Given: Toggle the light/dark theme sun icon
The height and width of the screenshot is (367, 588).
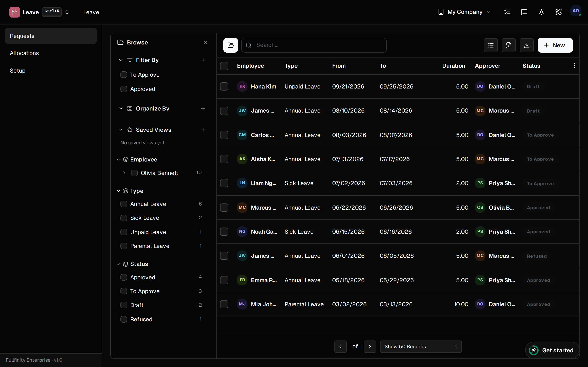Looking at the screenshot, I should 541,12.
